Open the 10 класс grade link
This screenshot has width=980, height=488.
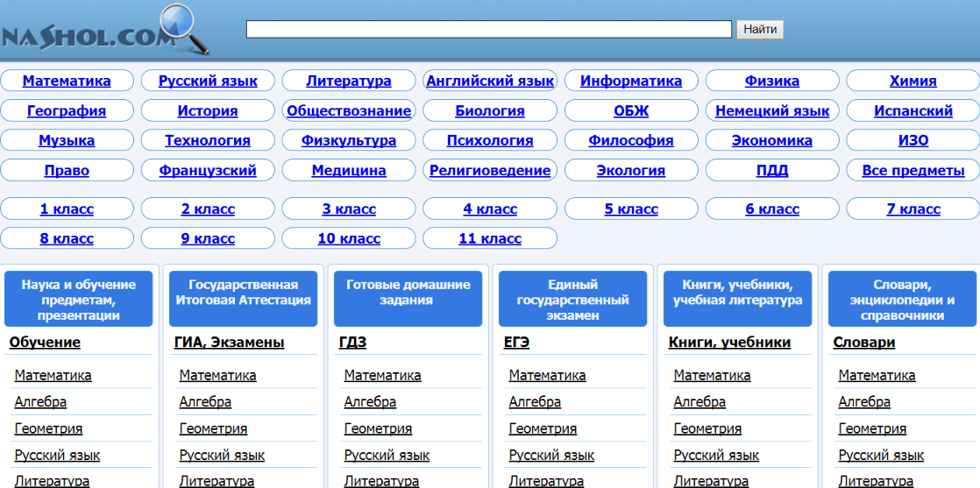tap(349, 238)
